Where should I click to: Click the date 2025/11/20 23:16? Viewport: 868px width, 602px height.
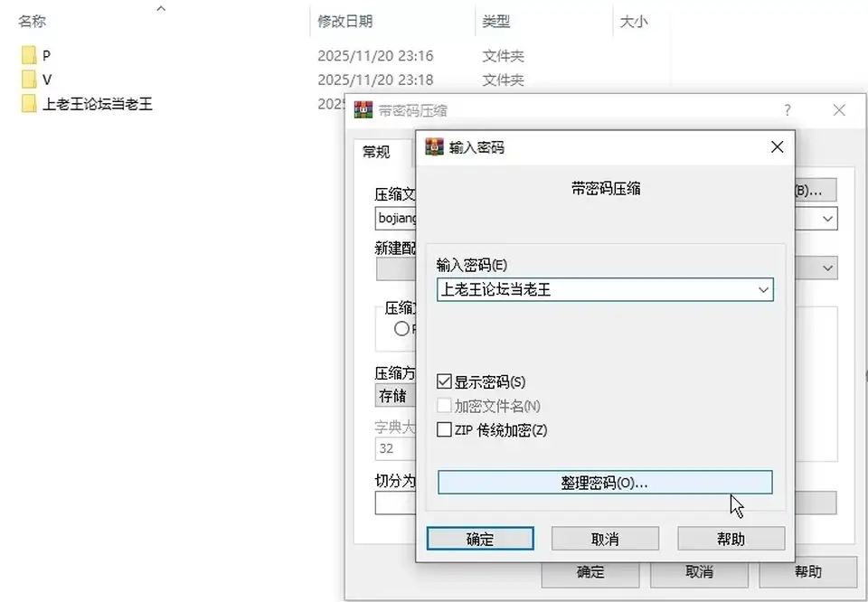375,56
